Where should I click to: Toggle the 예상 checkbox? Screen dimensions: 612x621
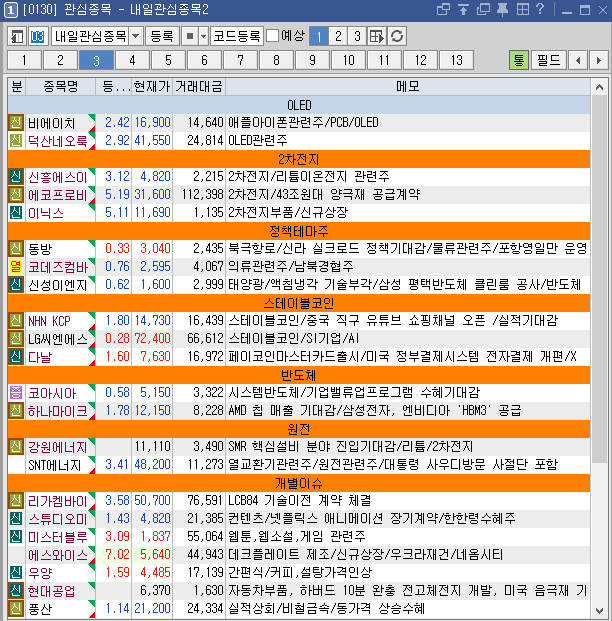(x=273, y=36)
